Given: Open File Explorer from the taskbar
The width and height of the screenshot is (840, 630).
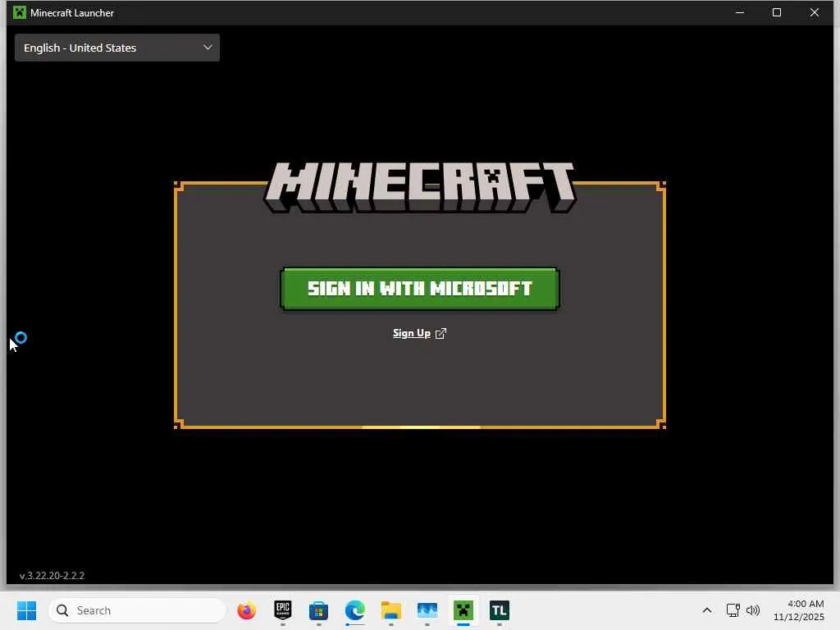Looking at the screenshot, I should [391, 610].
